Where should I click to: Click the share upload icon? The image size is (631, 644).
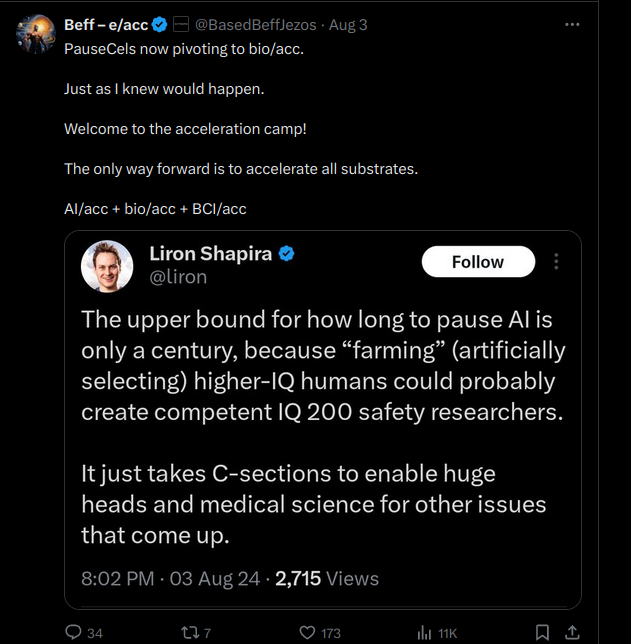coord(573,632)
